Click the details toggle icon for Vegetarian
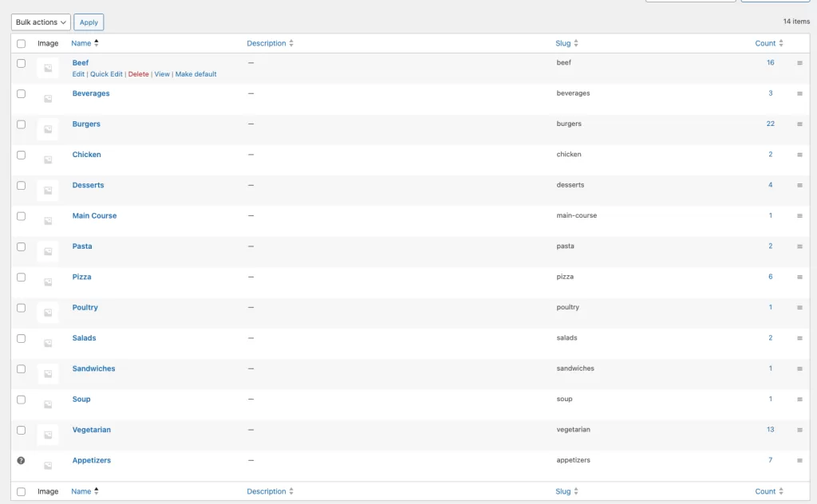817x504 pixels. pos(799,430)
